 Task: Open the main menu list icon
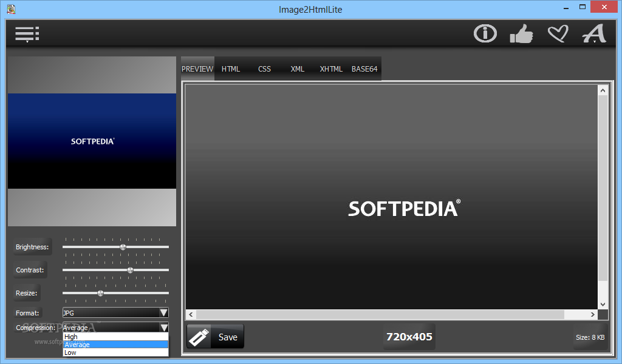(27, 34)
